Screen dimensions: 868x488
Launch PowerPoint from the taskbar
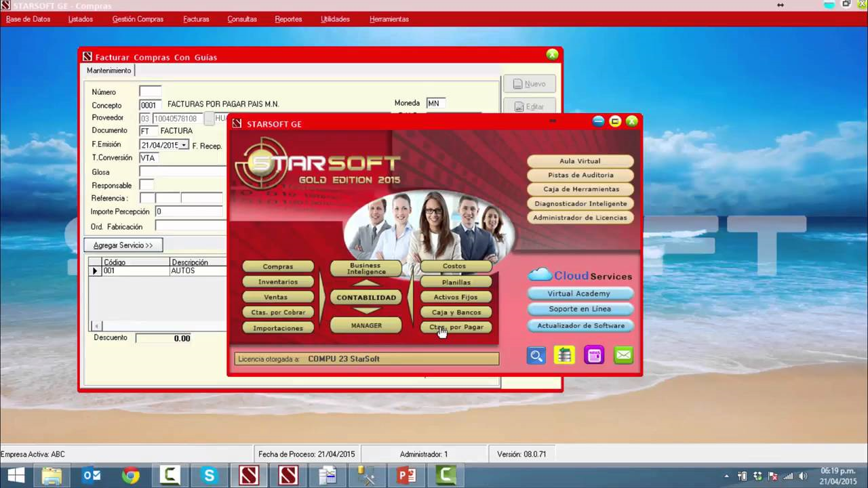(x=406, y=476)
